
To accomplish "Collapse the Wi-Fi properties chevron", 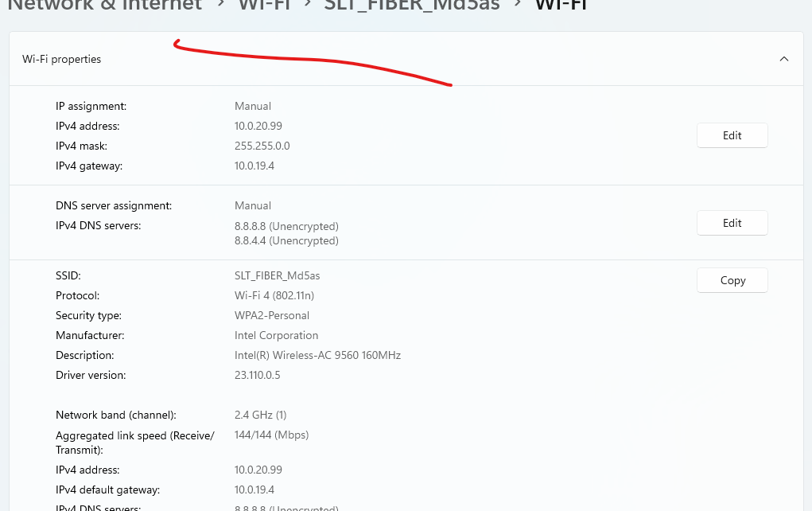I will (x=783, y=59).
